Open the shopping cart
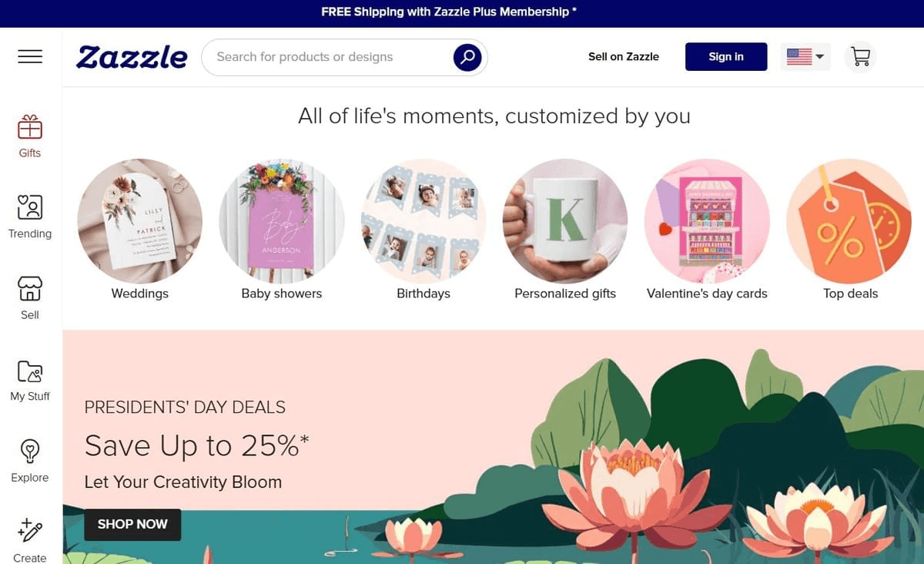This screenshot has height=564, width=924. [860, 57]
